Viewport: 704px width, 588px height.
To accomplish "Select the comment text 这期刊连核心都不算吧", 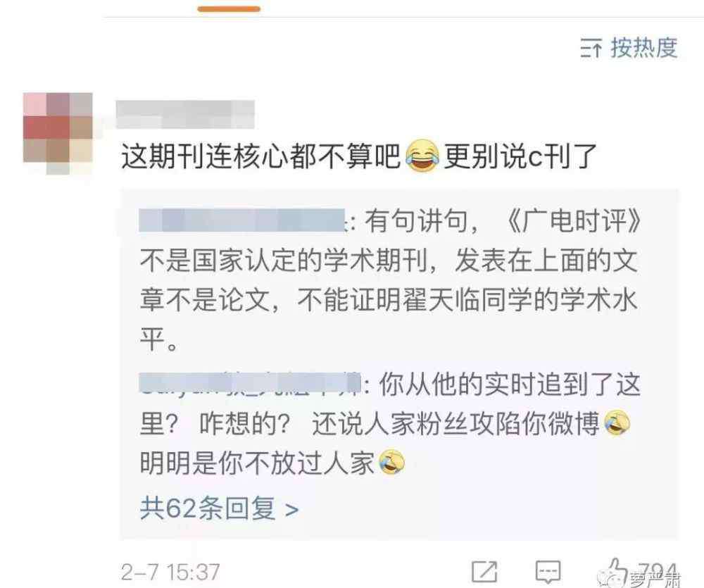I will 260,156.
